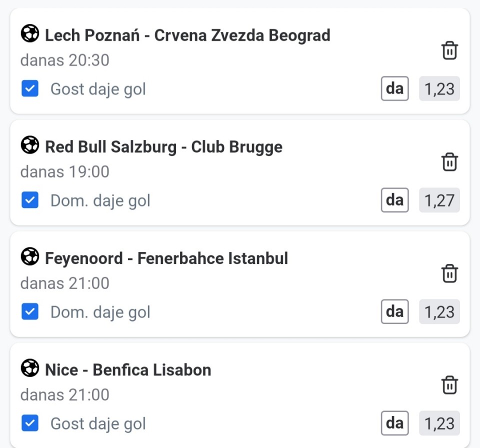
Task: Click the da button on Salzburg bet
Action: pyautogui.click(x=394, y=200)
